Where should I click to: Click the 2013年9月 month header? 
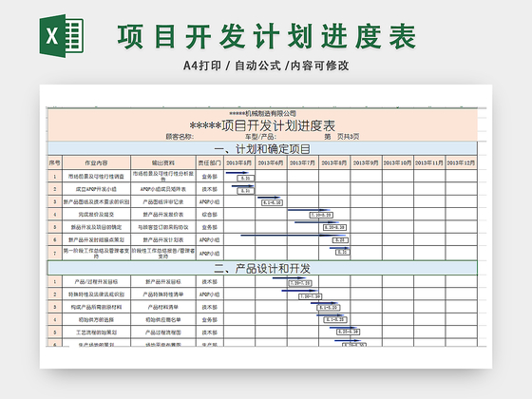point(366,162)
